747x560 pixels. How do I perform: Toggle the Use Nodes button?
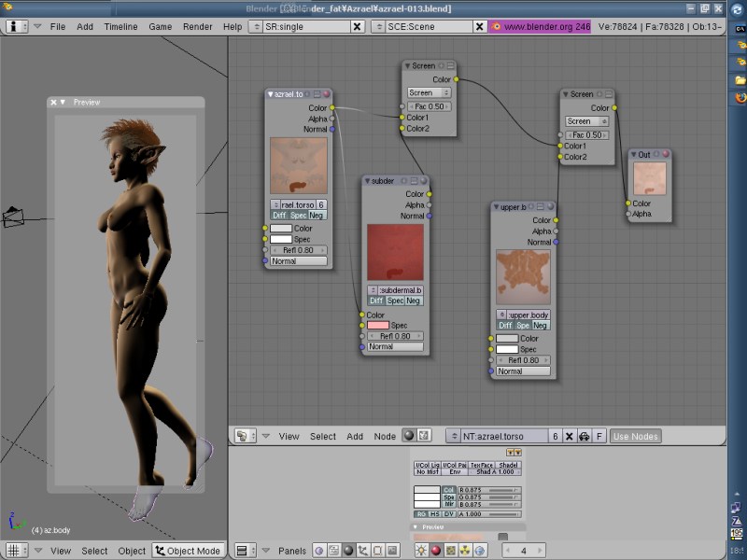(636, 436)
